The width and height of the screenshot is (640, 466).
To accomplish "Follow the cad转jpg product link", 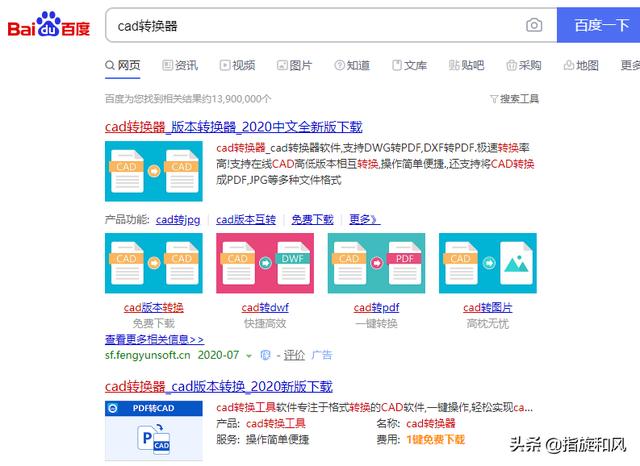I will 178,220.
